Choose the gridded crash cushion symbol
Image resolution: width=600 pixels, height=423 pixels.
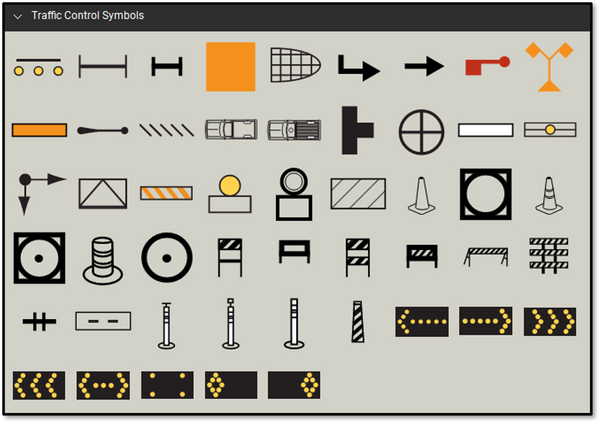[x=295, y=66]
